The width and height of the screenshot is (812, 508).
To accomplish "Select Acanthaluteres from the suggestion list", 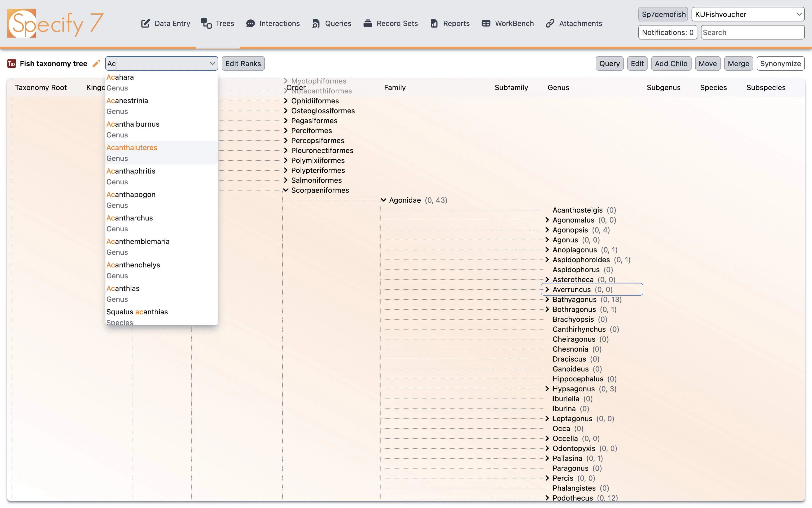I will (x=132, y=148).
